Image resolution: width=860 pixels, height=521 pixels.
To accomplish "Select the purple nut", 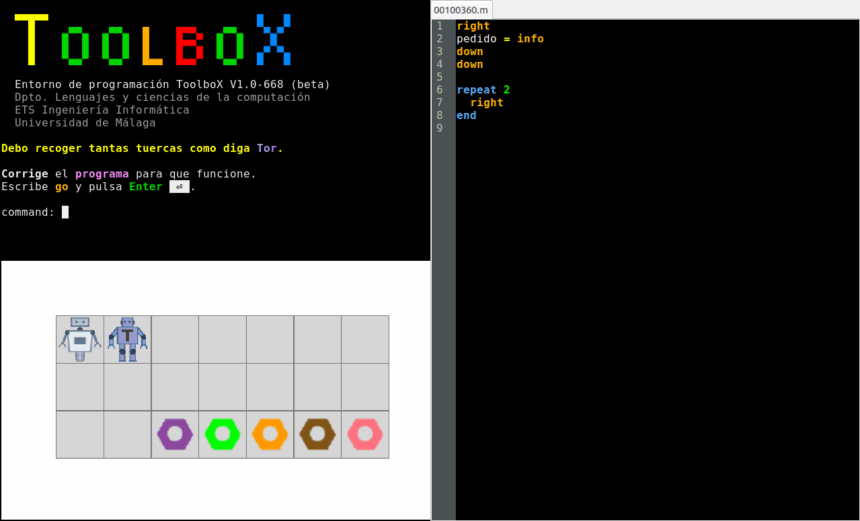I will point(175,434).
